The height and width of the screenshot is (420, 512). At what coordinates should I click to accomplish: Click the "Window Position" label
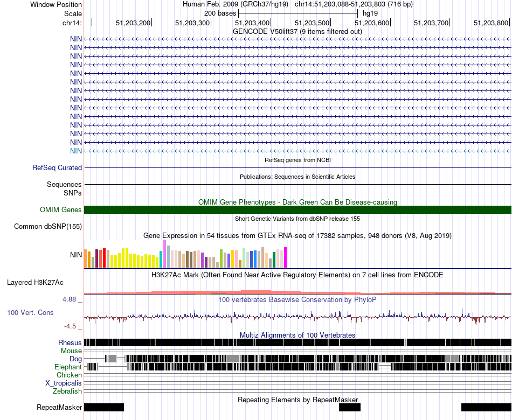click(x=56, y=4)
